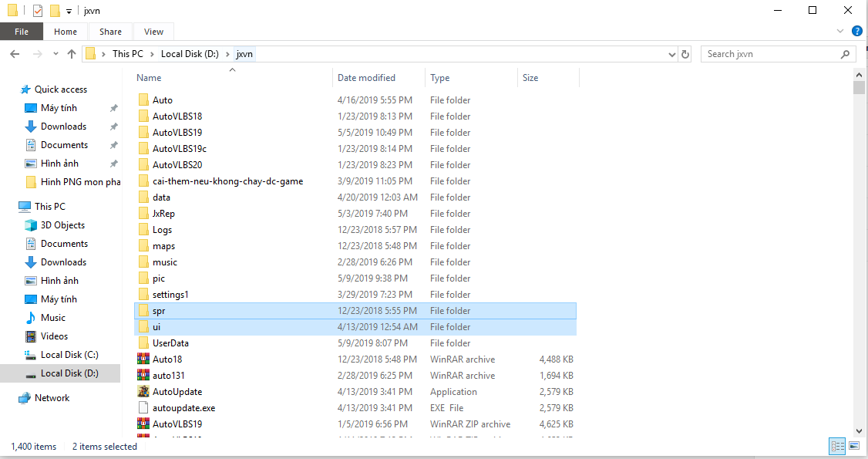
Task: Click Local Disk (D:) breadcrumb in address bar
Action: (x=190, y=54)
